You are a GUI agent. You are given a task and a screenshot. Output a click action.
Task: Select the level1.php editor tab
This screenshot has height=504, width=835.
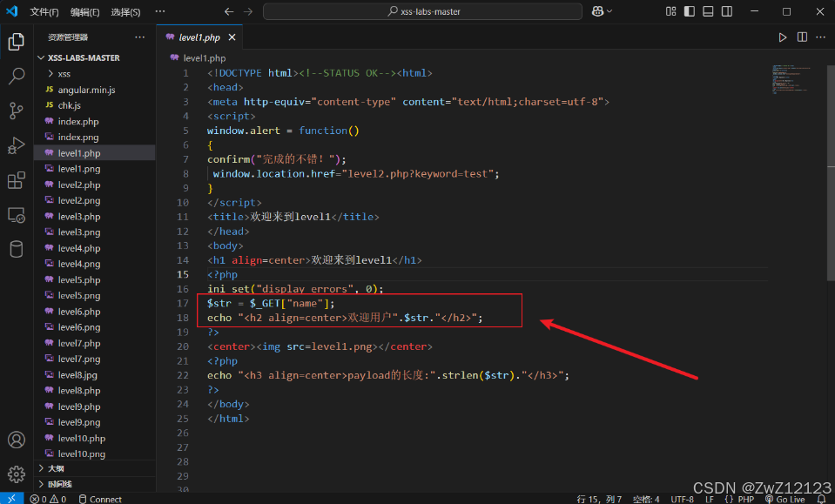coord(199,37)
